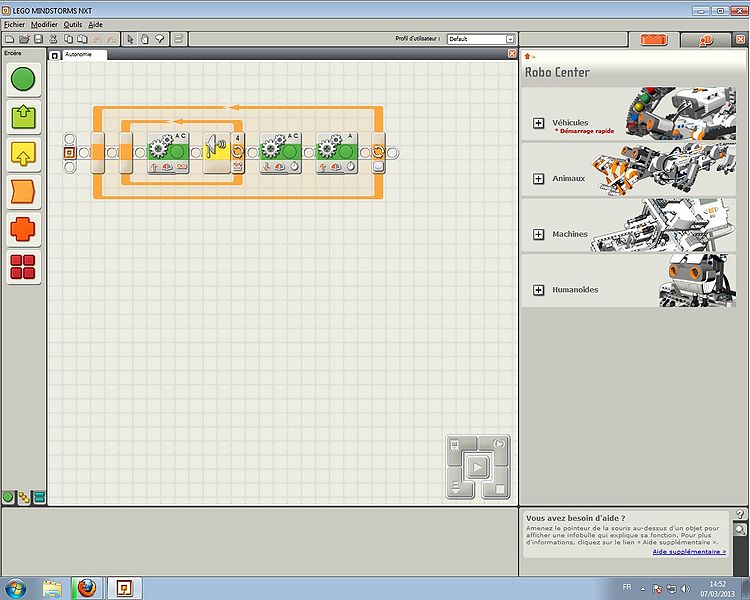Click the Comment speech bubble tool
Screen dimensions: 750x600
[158, 39]
